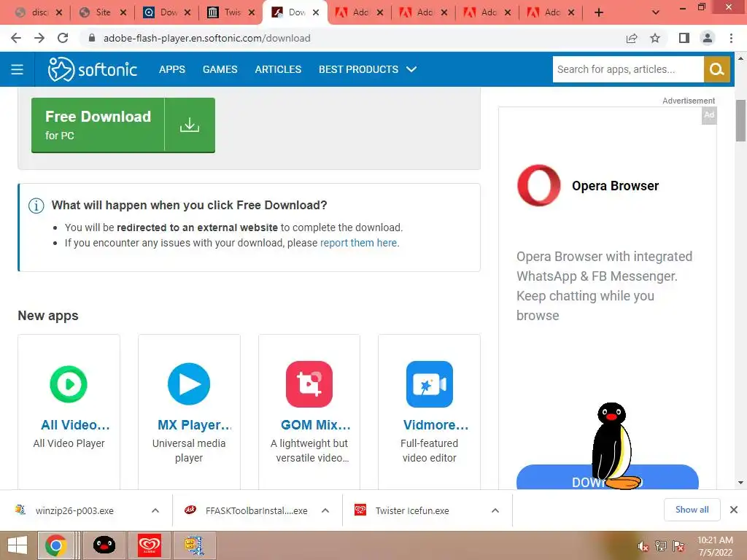Open the WinZip app in taskbar
The image size is (747, 560).
[x=194, y=545]
